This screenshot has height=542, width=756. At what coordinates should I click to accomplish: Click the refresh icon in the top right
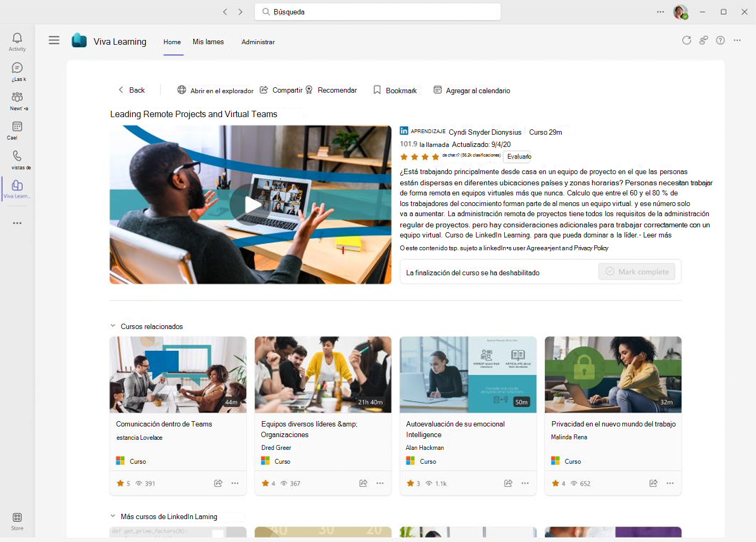(x=686, y=40)
